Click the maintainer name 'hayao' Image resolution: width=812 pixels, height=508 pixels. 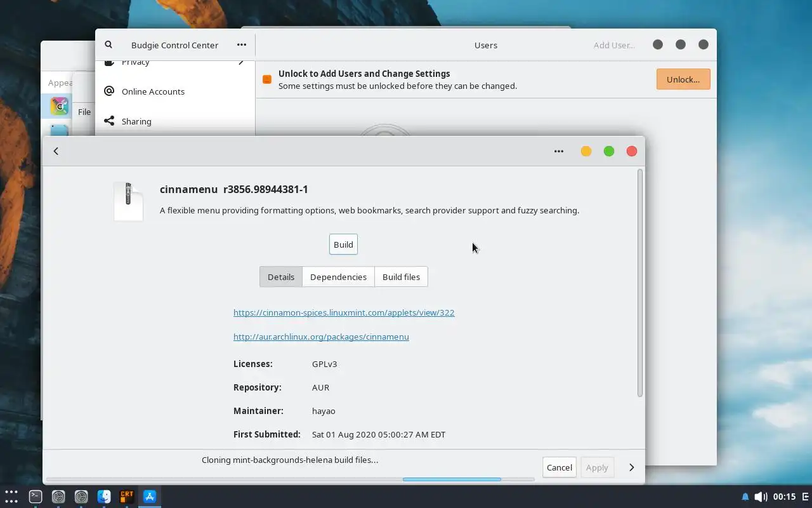point(324,411)
